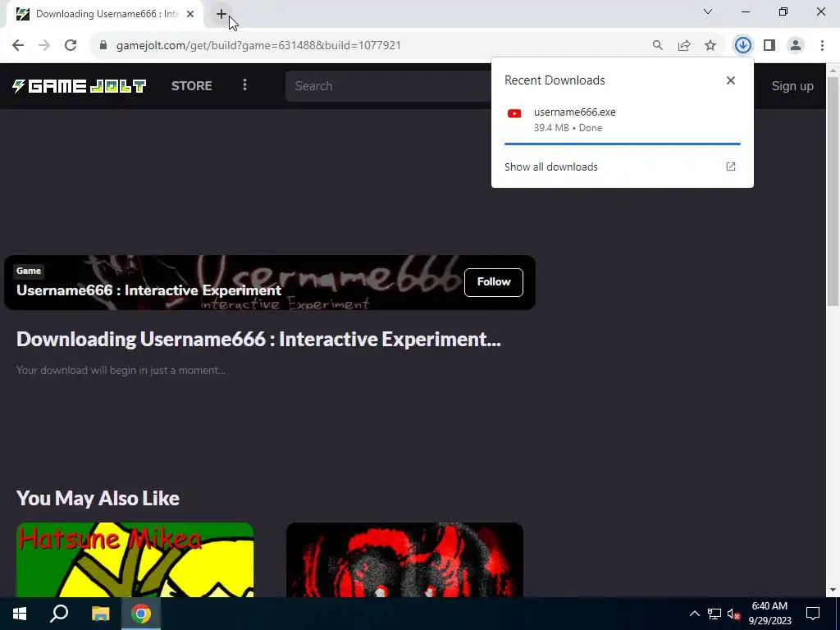Close the Downloading Username666 tab
This screenshot has height=630, width=840.
pos(190,15)
